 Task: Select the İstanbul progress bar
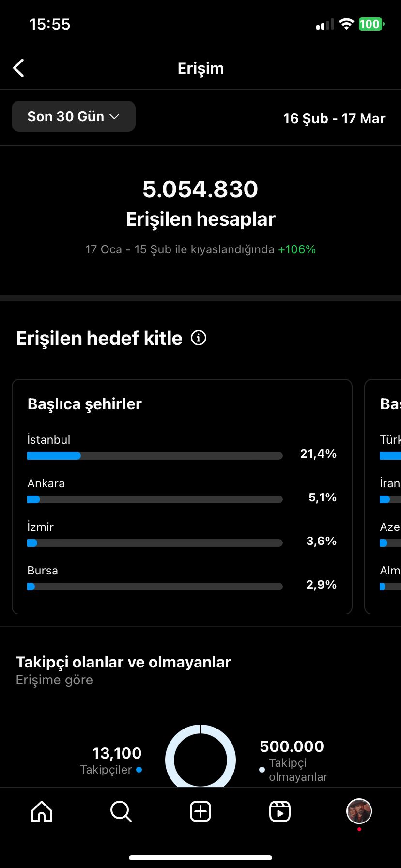coord(155,456)
